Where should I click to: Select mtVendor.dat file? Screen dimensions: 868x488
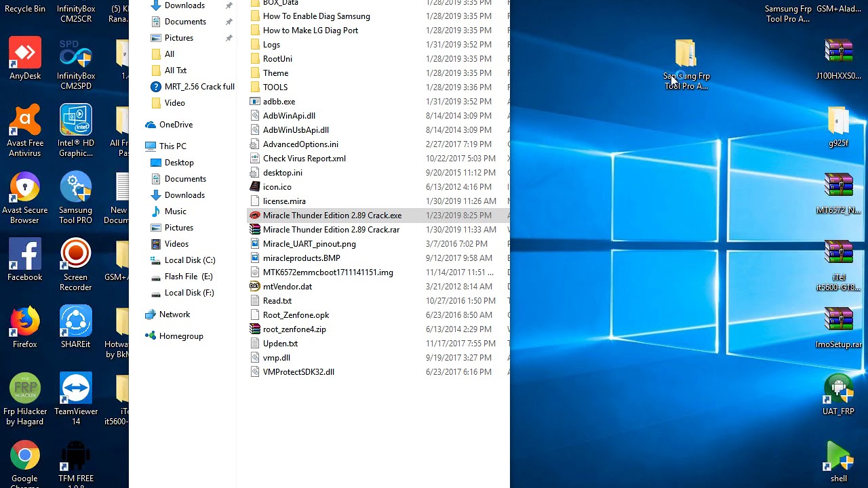[288, 287]
